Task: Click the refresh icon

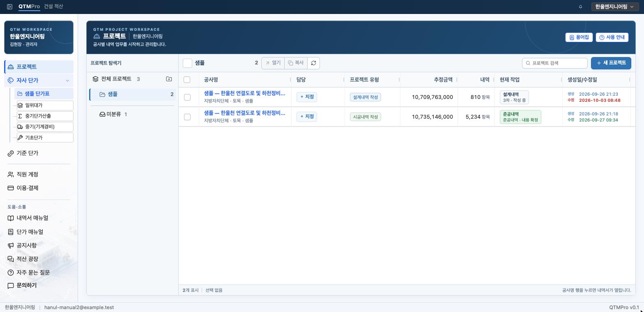Action: coord(313,63)
